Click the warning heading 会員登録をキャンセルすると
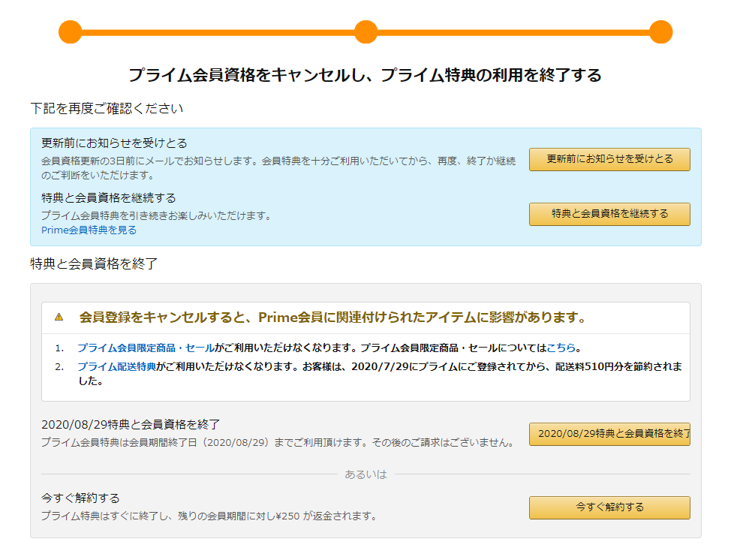Viewport: 740px width, 560px height. tap(332, 318)
